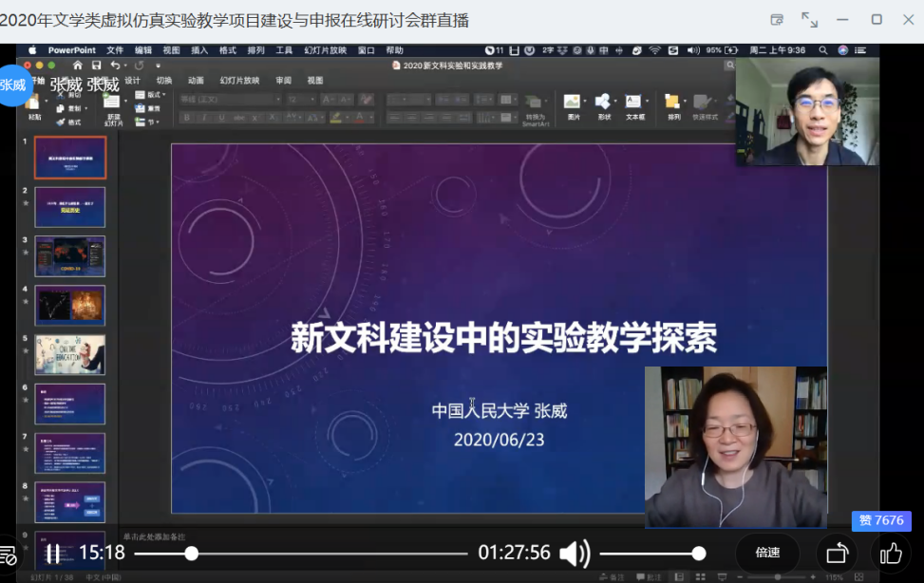Switch to the 动画 ribbon tab
The height and width of the screenshot is (583, 924).
click(196, 81)
